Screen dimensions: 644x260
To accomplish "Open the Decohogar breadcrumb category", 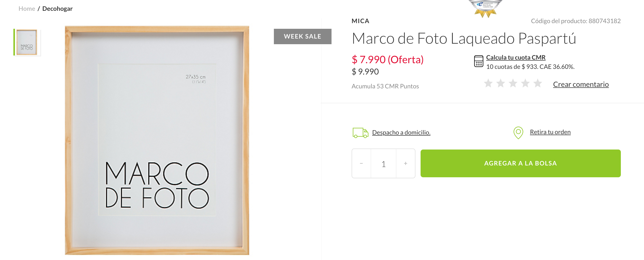I will (x=57, y=9).
